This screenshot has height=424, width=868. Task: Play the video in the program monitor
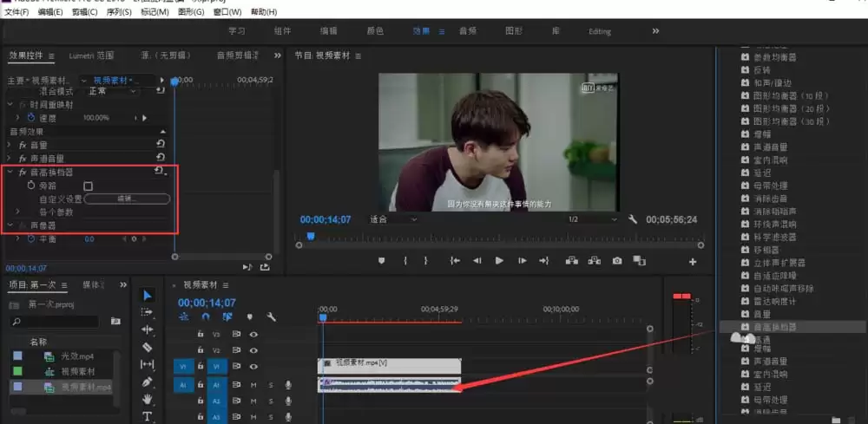click(499, 261)
